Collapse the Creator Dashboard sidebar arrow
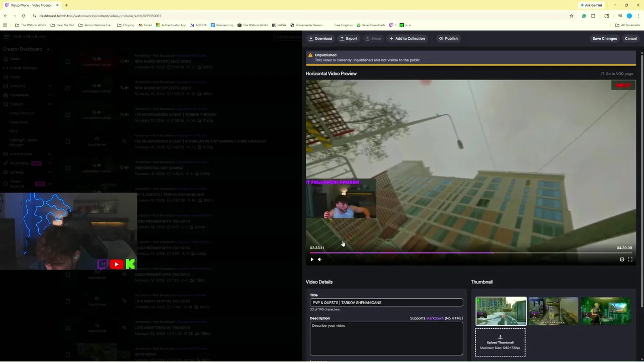This screenshot has width=644, height=362. [49, 49]
